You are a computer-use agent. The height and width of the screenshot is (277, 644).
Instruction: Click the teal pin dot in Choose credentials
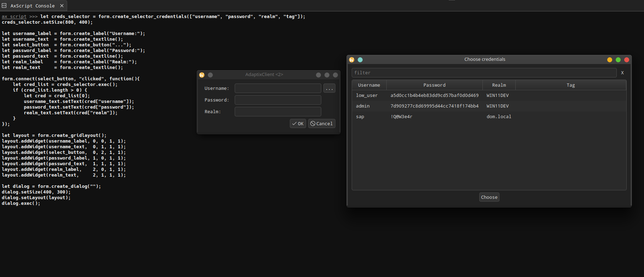(360, 60)
